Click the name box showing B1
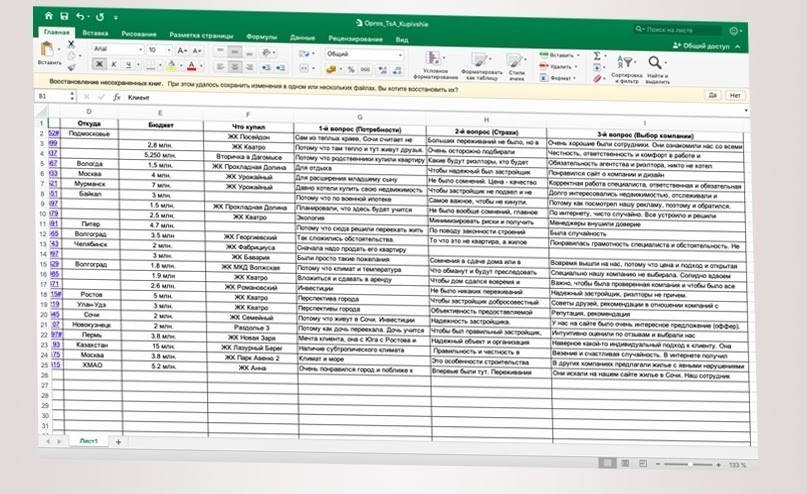 tap(57, 96)
